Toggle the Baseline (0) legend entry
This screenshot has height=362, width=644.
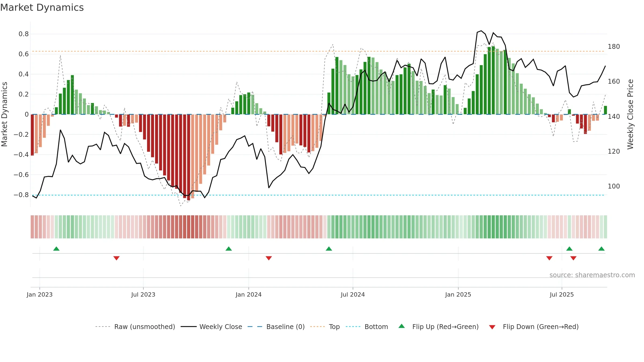[x=276, y=327]
